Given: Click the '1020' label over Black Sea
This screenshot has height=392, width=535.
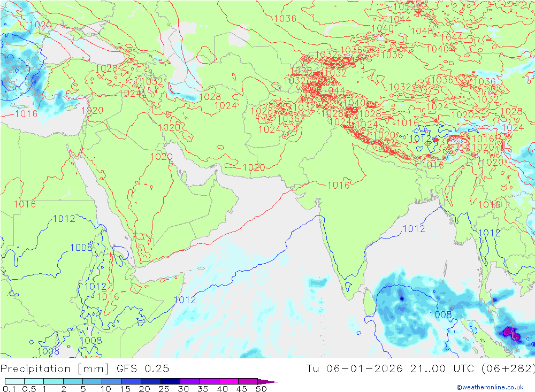Looking at the screenshot, I should tap(40, 25).
